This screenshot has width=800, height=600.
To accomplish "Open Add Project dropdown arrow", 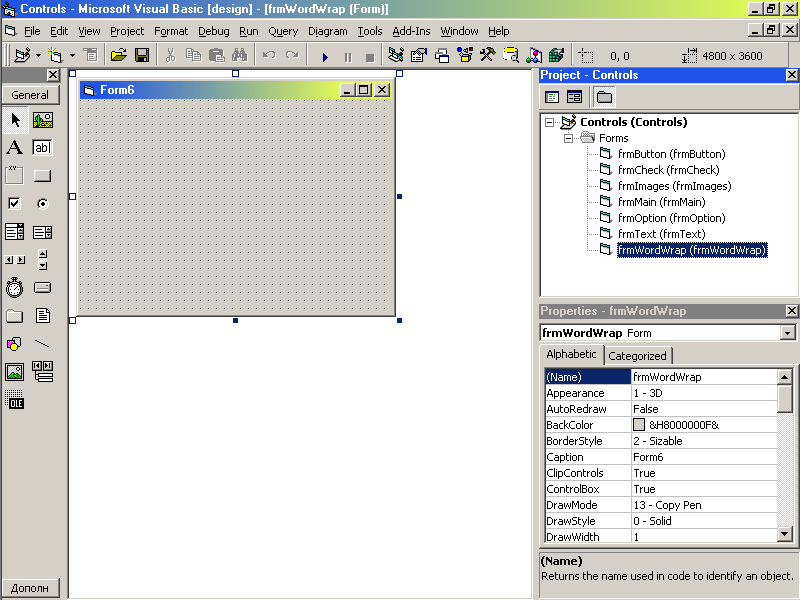I will click(38, 55).
